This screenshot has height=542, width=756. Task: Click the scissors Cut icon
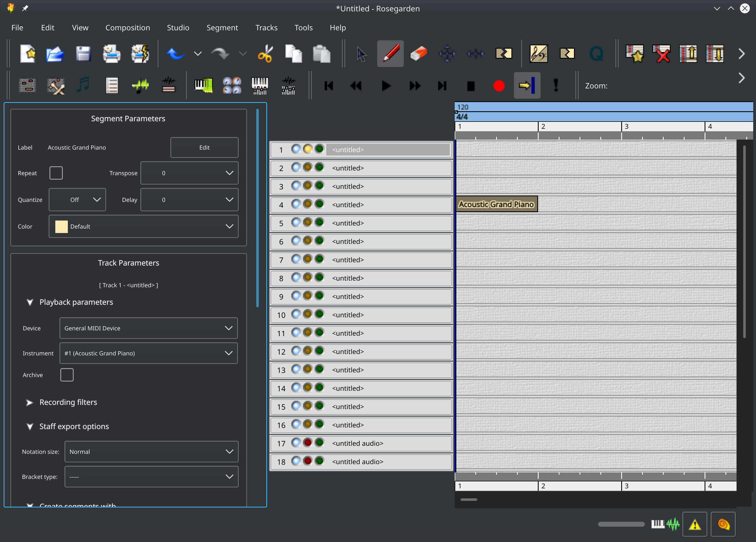coord(265,54)
